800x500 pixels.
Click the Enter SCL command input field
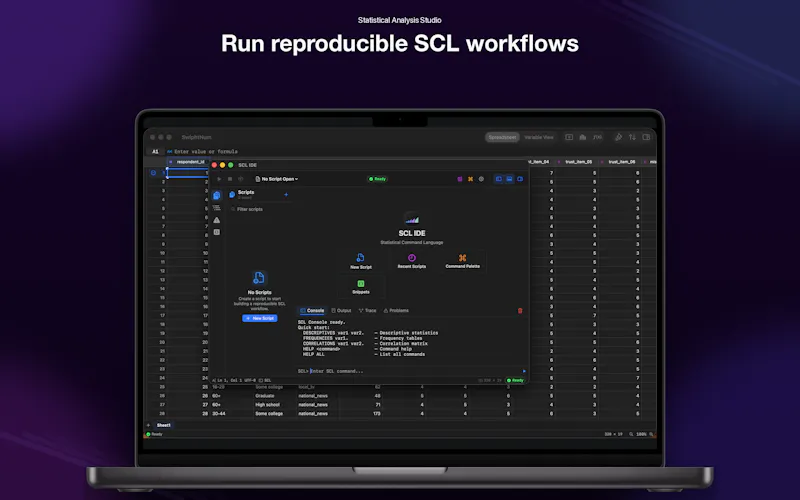pyautogui.click(x=416, y=371)
